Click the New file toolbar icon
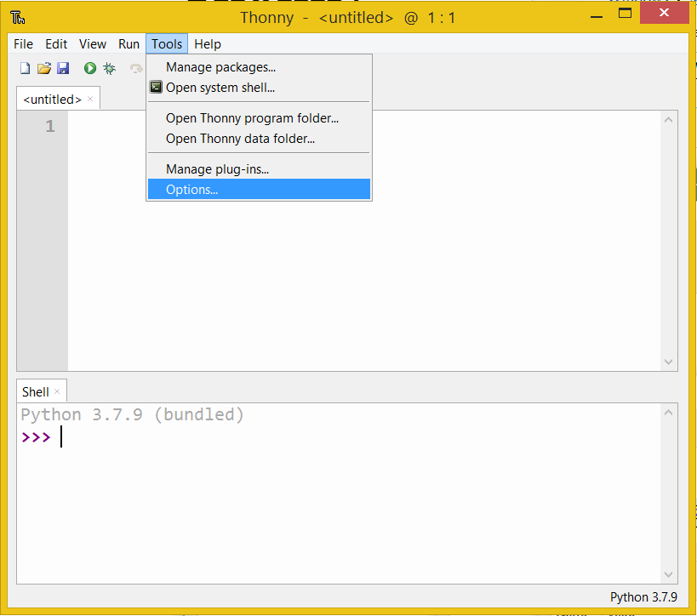The width and height of the screenshot is (697, 616). [x=26, y=68]
